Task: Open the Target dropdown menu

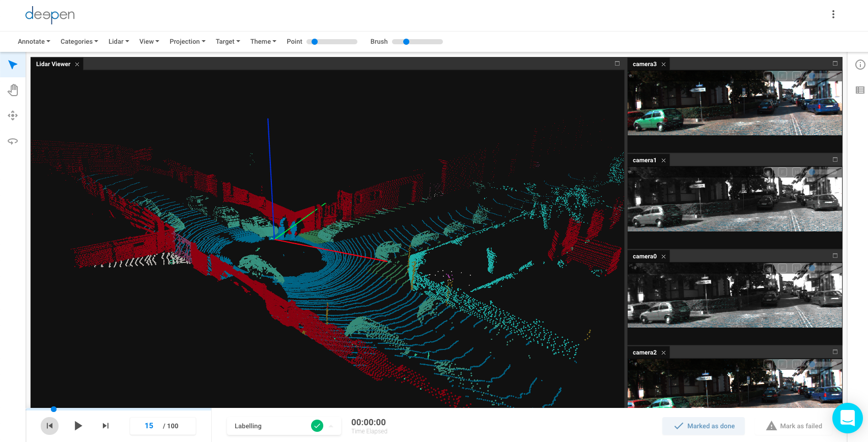Action: (228, 42)
